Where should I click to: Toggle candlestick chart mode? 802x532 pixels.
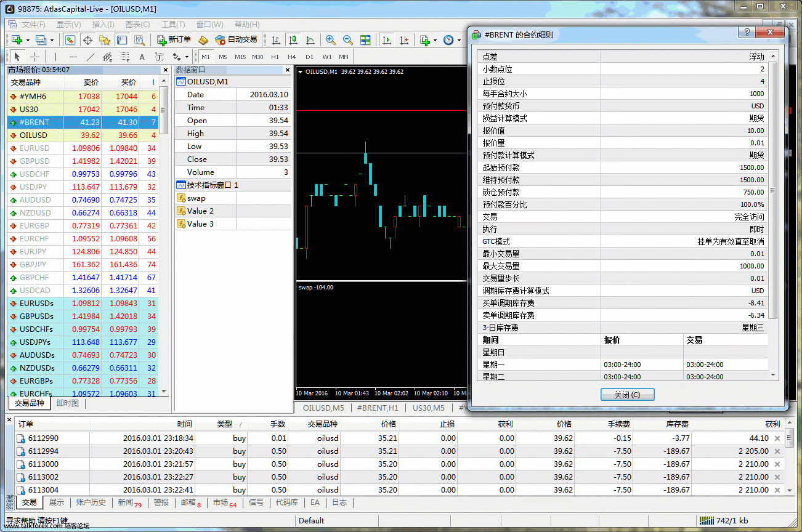293,40
